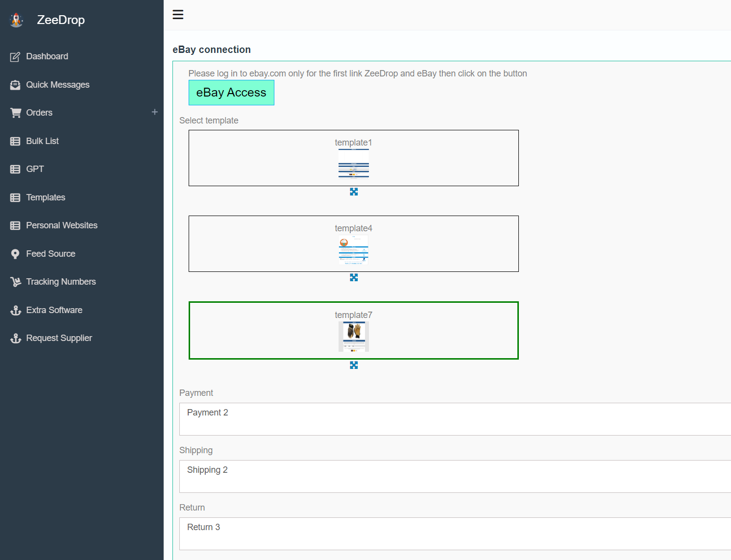Screen dimensions: 731x560
Task: Choose the template4 card label
Action: [354, 228]
